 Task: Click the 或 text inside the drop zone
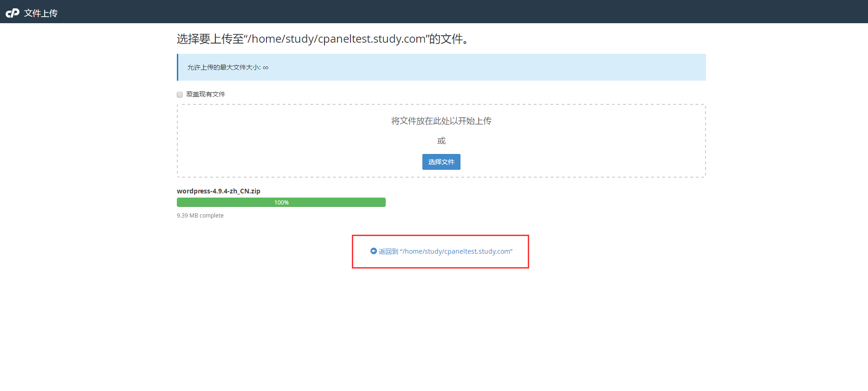(441, 141)
